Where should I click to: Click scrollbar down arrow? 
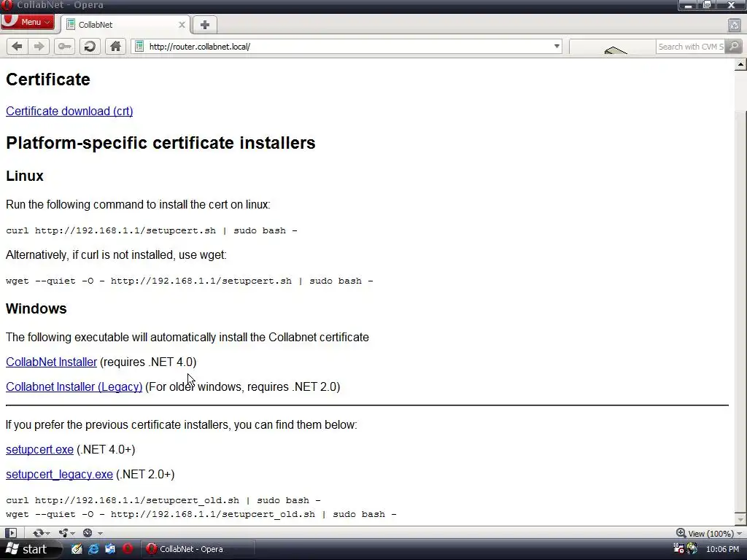point(740,519)
